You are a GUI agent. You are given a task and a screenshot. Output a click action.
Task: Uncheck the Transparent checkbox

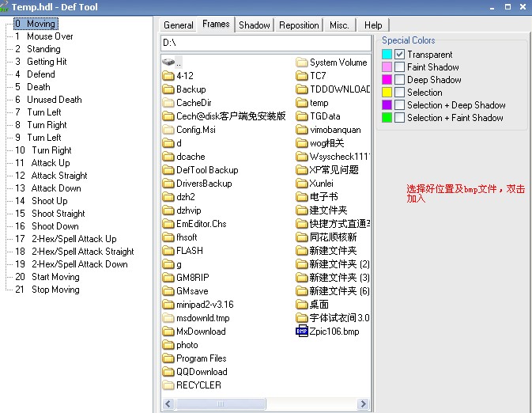tap(400, 55)
